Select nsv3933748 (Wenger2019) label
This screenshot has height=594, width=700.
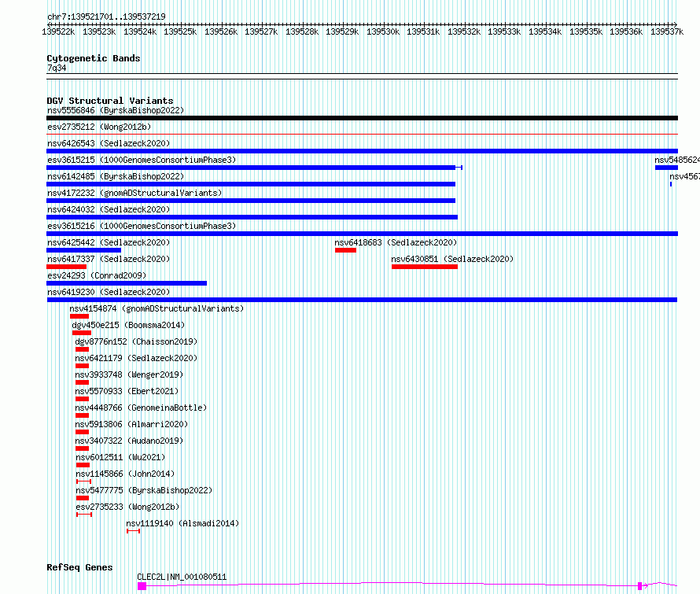tap(129, 374)
